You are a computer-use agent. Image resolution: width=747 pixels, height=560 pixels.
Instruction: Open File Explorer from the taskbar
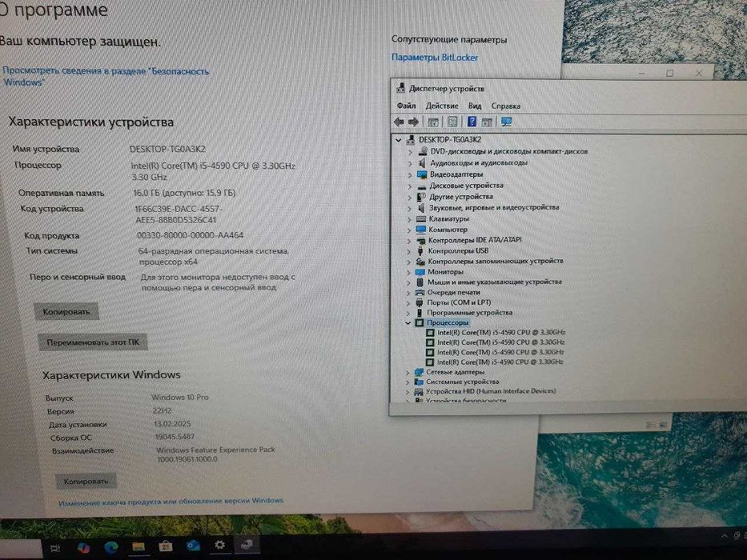tap(139, 546)
